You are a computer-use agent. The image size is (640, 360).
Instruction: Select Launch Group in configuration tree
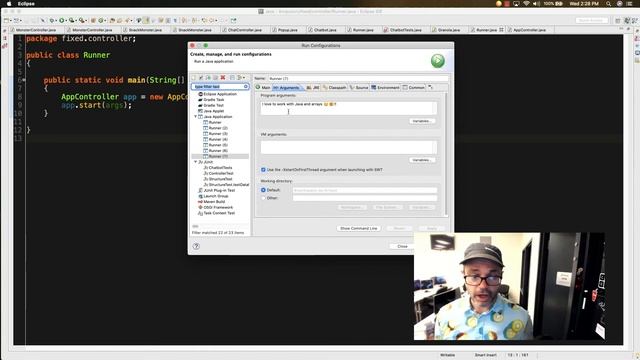pos(213,196)
